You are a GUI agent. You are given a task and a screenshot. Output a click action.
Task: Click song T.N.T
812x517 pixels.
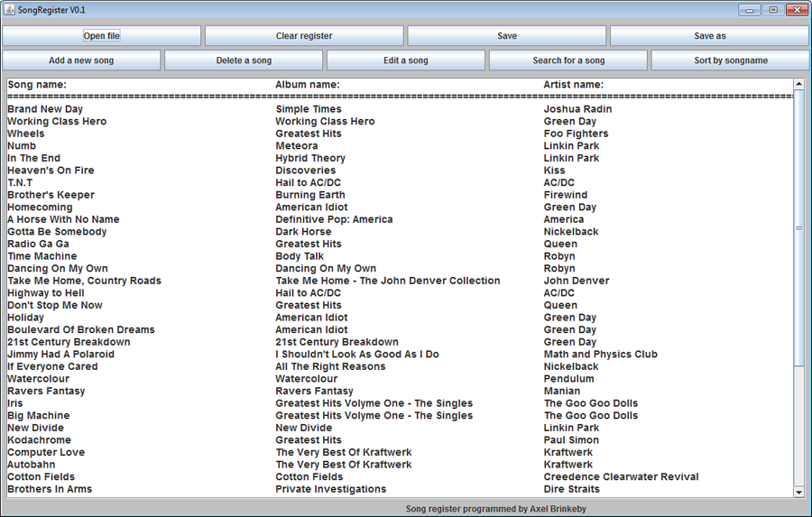[x=20, y=182]
